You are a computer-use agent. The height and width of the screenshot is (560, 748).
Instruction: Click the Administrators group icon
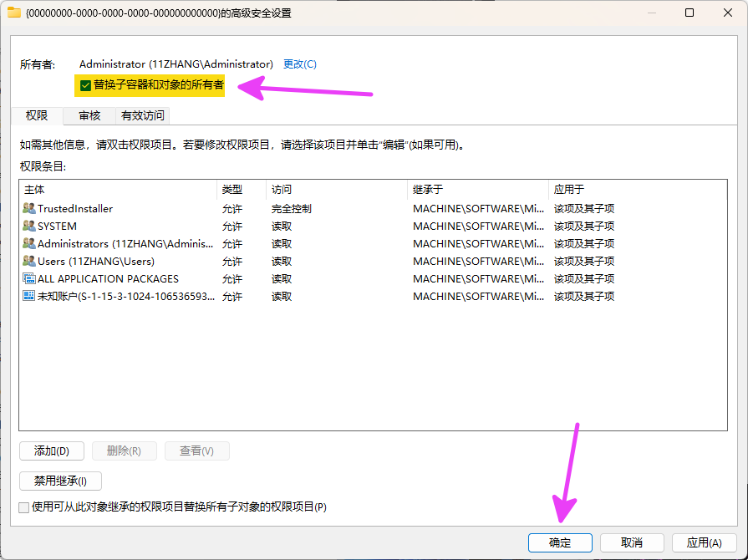click(x=29, y=244)
